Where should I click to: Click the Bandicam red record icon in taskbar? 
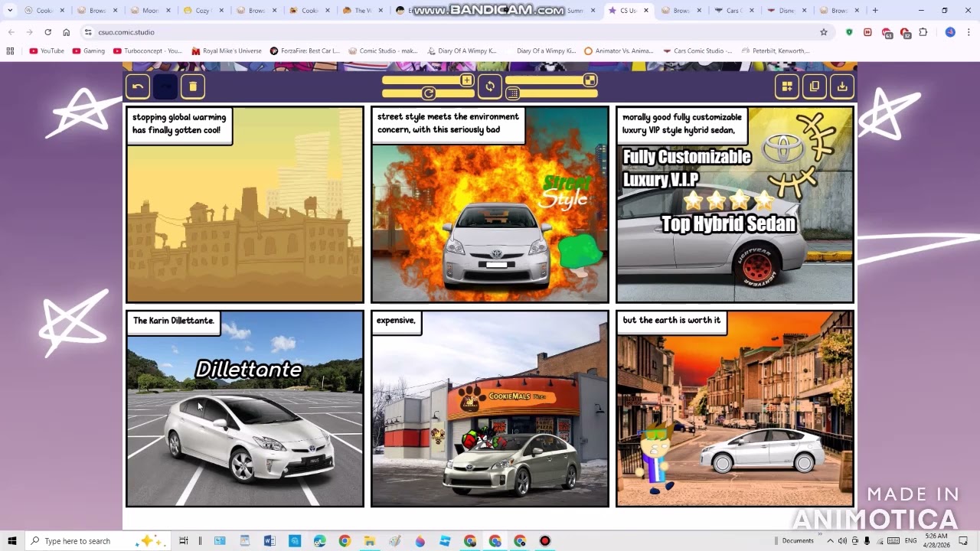pos(545,541)
